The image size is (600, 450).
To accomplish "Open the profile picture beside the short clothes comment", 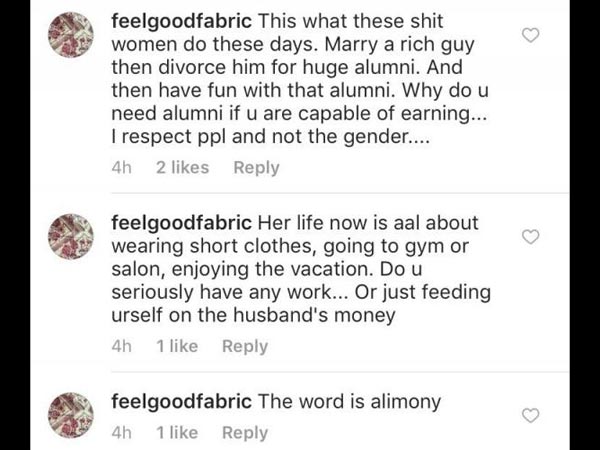I will [x=71, y=236].
